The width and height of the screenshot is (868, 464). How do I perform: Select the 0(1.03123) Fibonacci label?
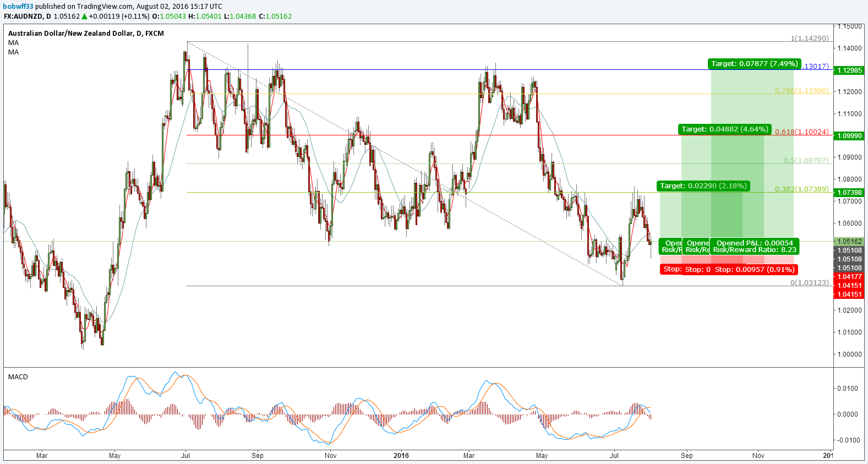tap(810, 282)
